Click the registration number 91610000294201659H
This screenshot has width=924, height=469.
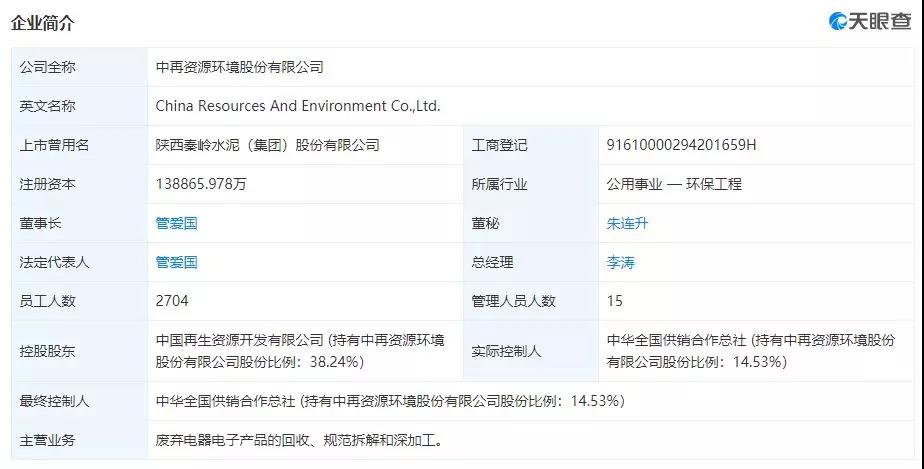(681, 145)
